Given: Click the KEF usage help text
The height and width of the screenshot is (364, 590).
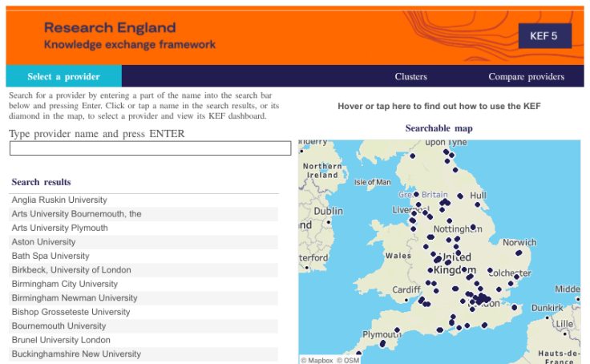Looking at the screenshot, I should coord(438,106).
